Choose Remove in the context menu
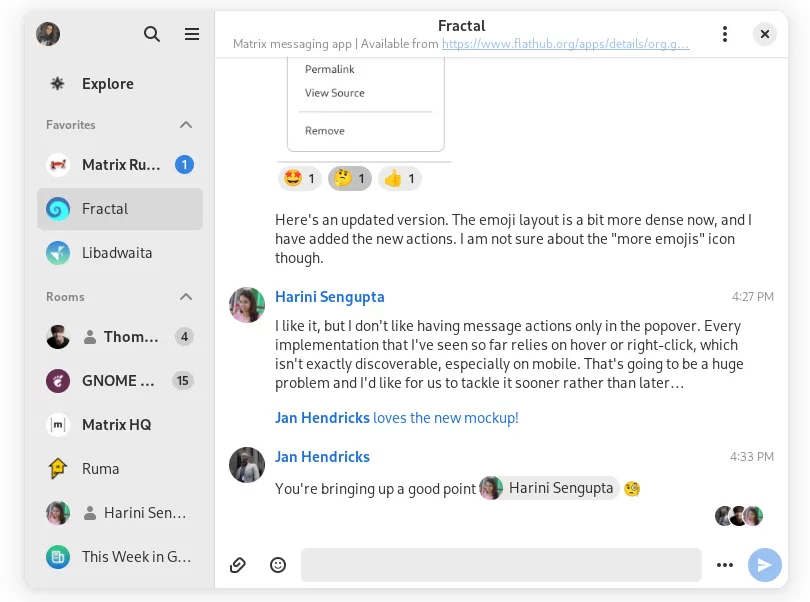Screen dimensions: 810x602 pos(324,131)
